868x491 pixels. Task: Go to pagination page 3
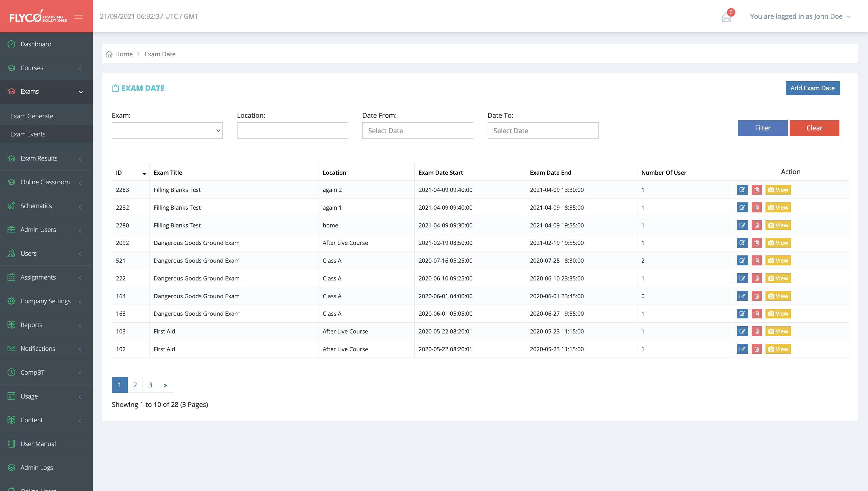[150, 385]
